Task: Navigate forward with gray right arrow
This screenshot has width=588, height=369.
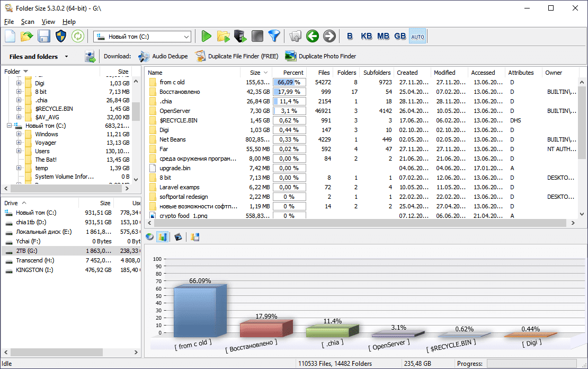Action: point(329,37)
